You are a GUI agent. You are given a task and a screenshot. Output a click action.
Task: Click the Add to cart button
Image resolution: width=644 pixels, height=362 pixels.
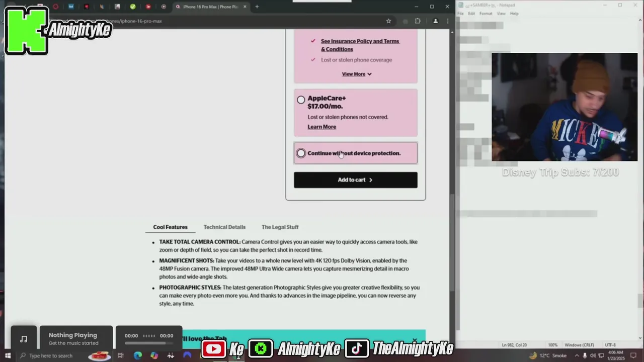coord(356,180)
